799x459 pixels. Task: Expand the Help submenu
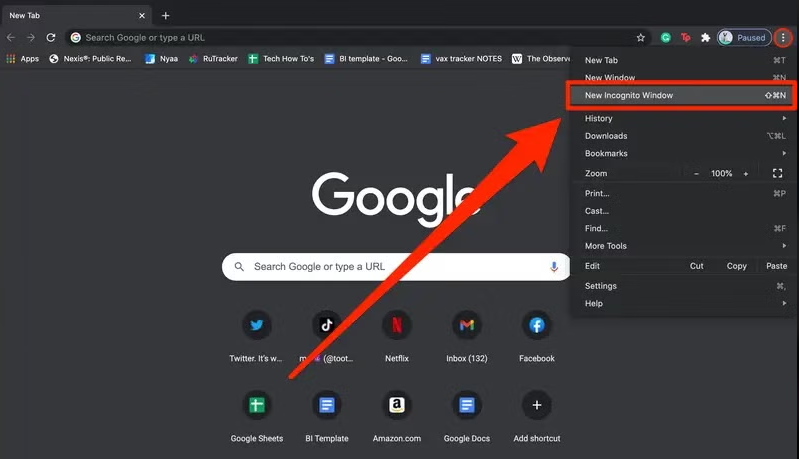683,304
